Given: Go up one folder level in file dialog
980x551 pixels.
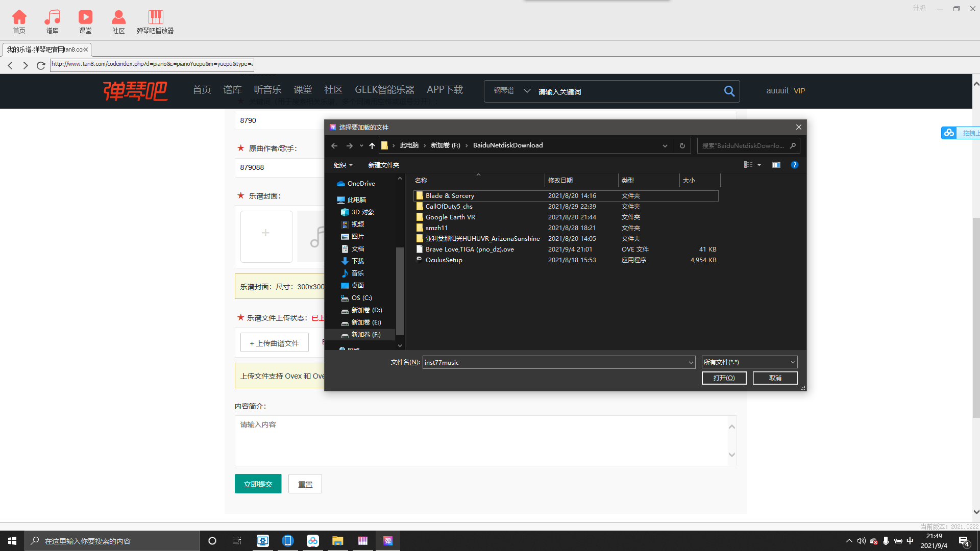Looking at the screenshot, I should coord(372,146).
